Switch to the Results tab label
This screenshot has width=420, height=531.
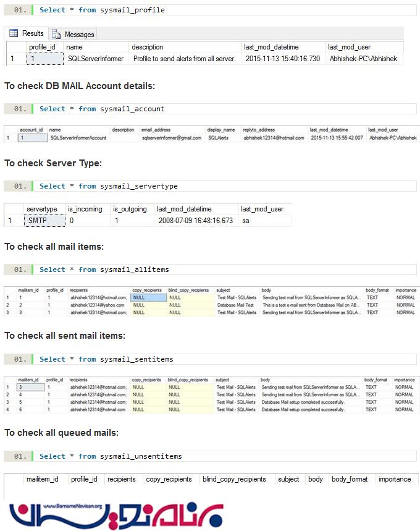tap(33, 33)
